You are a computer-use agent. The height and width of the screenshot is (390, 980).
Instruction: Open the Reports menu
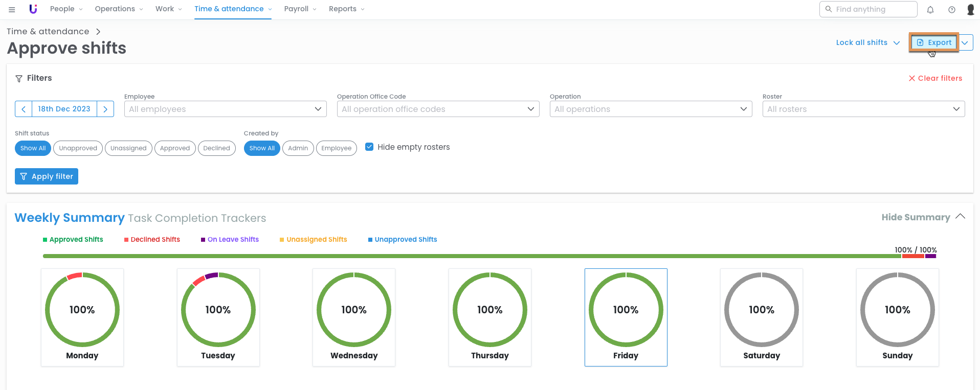(346, 9)
